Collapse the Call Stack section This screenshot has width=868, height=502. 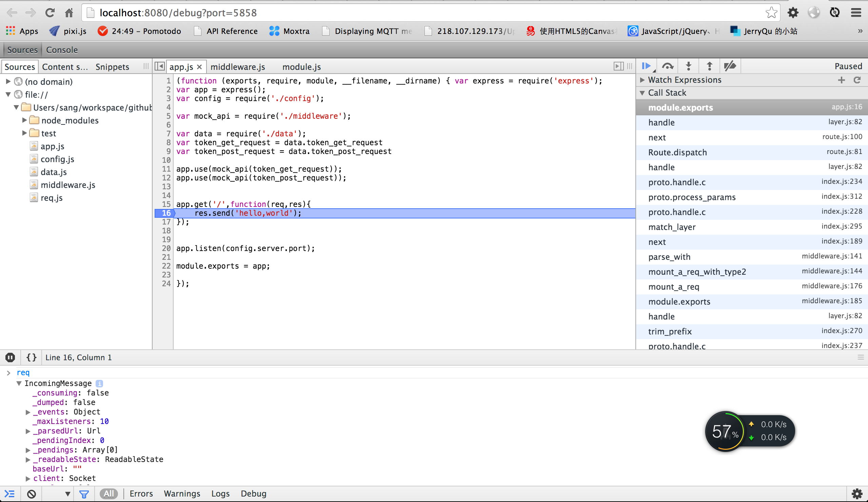(643, 93)
